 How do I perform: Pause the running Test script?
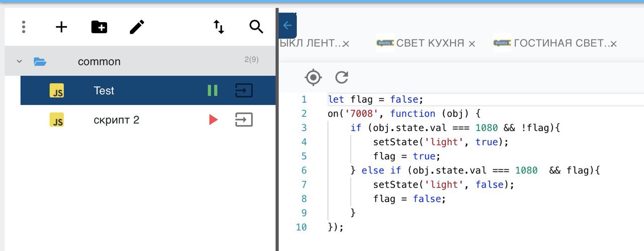[x=213, y=91]
